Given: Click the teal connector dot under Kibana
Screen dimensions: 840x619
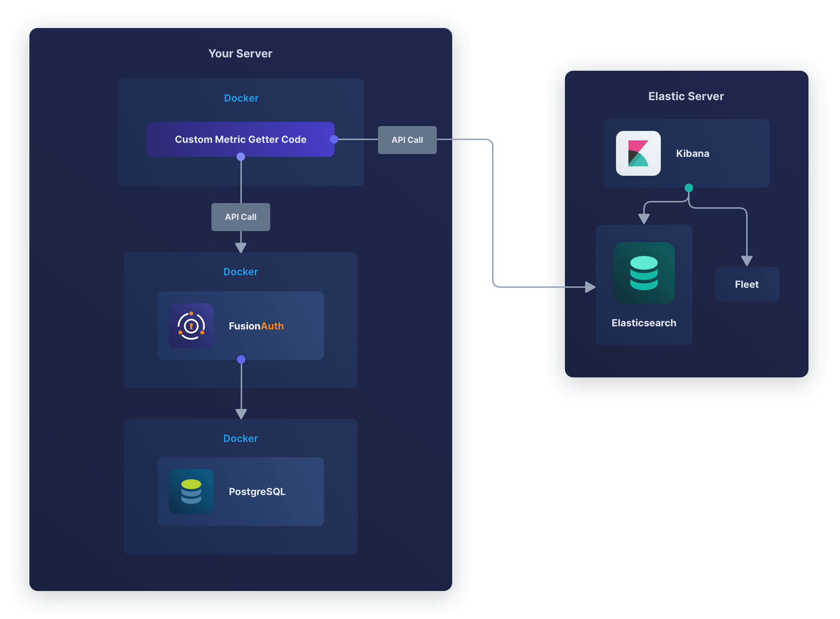Looking at the screenshot, I should (x=689, y=188).
